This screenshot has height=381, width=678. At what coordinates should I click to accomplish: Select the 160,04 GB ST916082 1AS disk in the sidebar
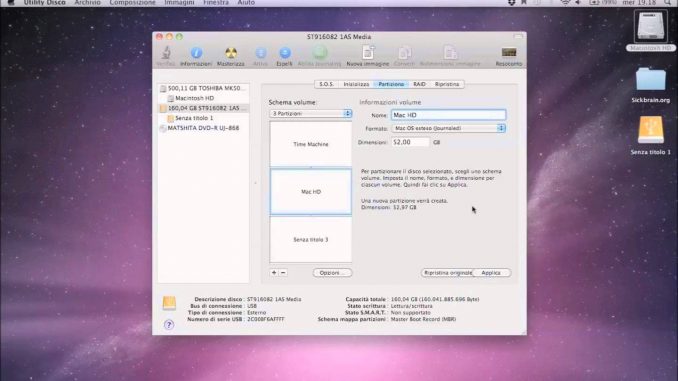coord(203,108)
